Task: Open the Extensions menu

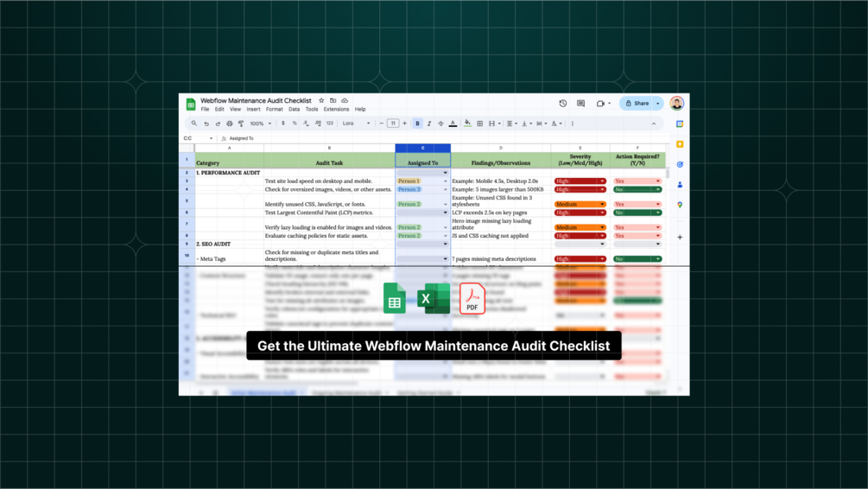Action: pyautogui.click(x=336, y=110)
